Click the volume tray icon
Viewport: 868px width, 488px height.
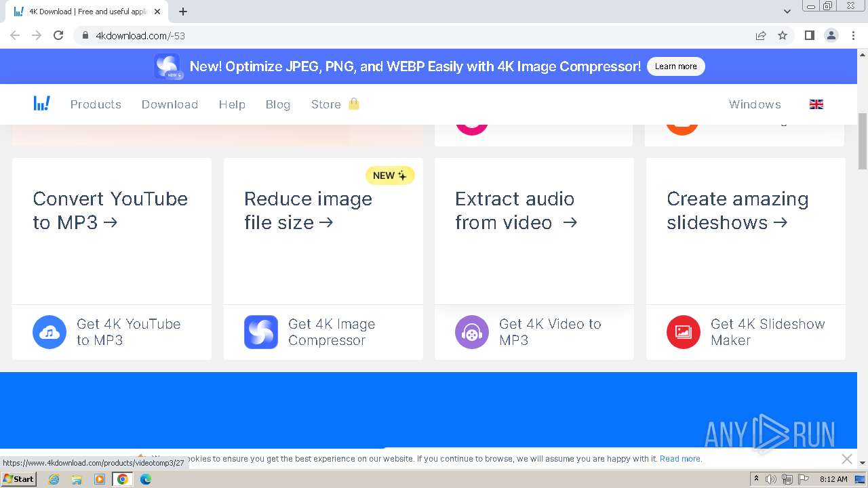(x=771, y=479)
